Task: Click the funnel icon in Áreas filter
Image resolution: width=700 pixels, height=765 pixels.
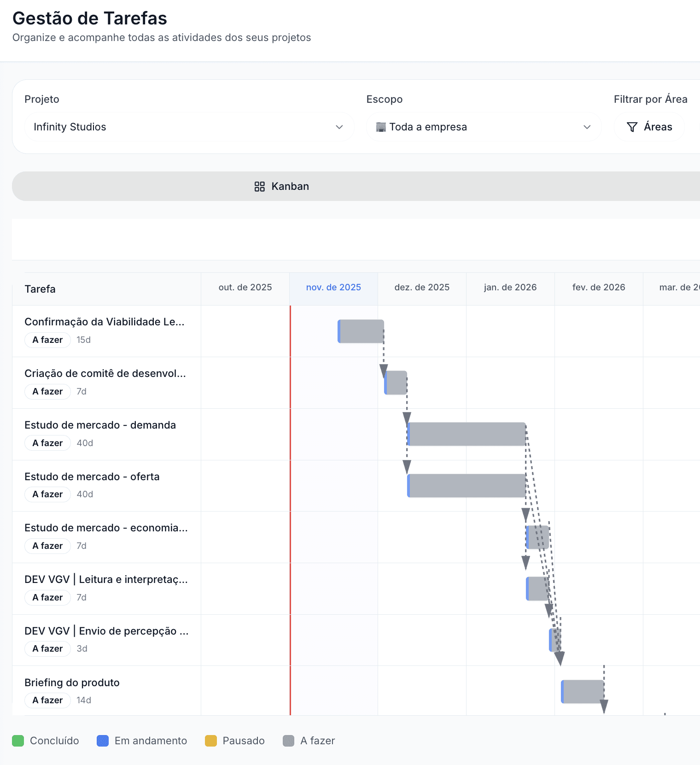Action: [632, 127]
